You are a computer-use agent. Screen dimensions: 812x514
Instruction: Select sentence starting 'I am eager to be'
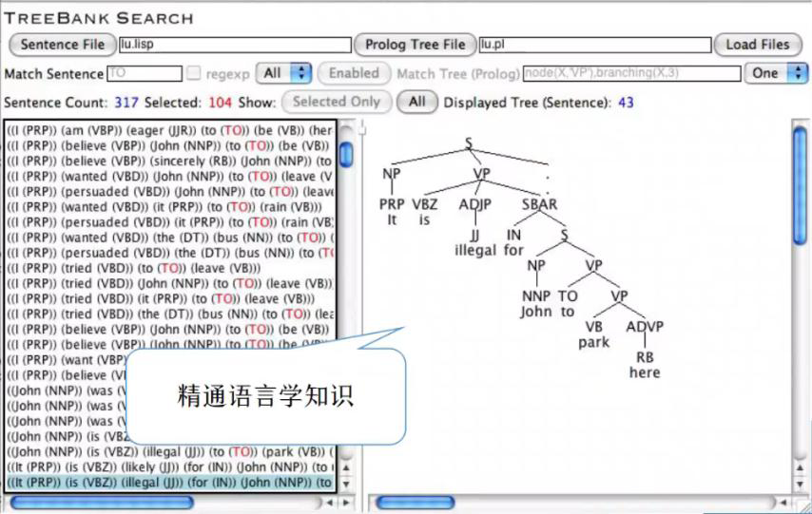click(170, 130)
